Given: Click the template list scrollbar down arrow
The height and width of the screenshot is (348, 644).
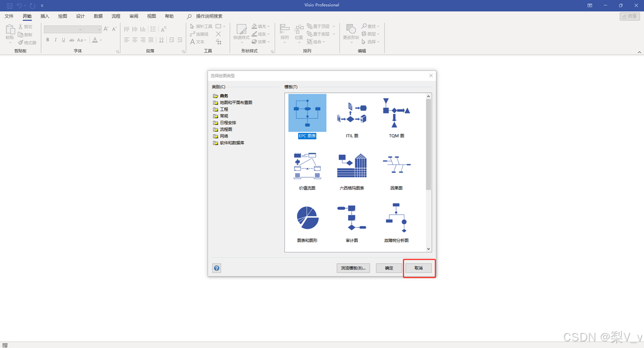Looking at the screenshot, I should (x=429, y=249).
